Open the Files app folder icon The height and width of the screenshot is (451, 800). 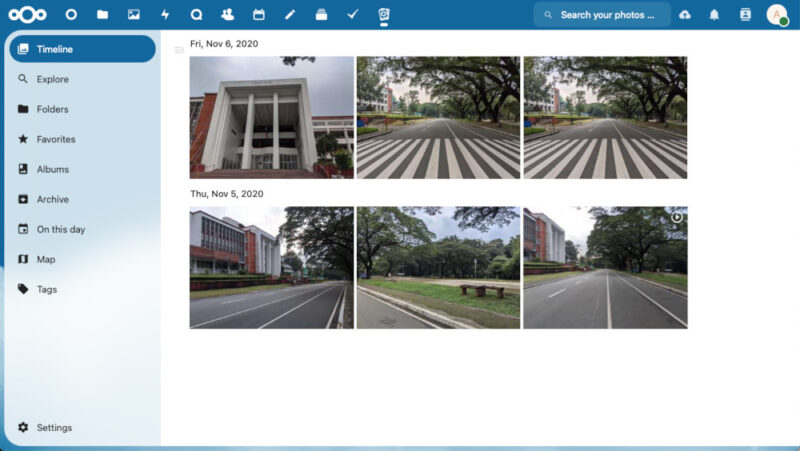click(x=103, y=15)
